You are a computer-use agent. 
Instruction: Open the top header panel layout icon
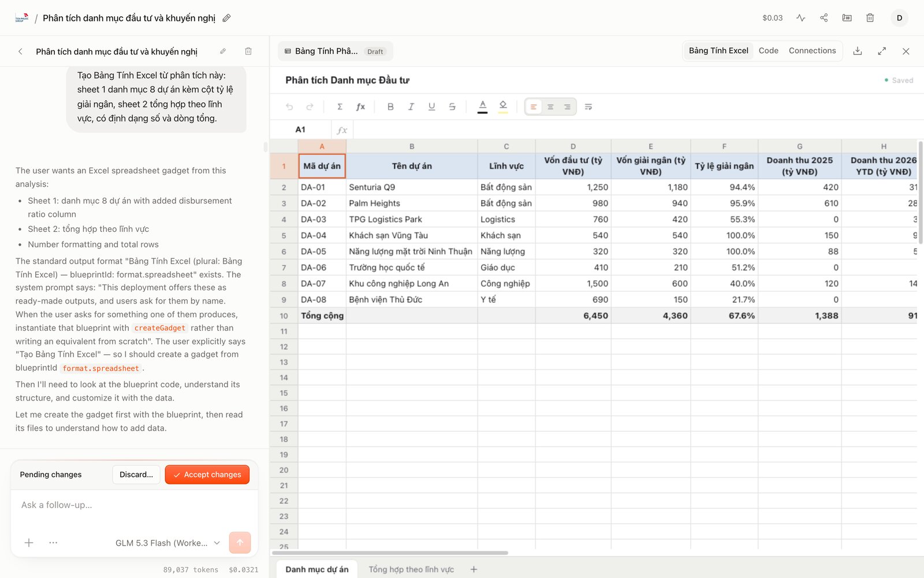847,18
